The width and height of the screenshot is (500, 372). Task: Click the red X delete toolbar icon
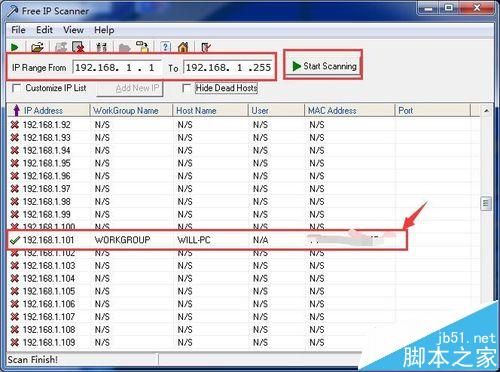click(x=79, y=47)
